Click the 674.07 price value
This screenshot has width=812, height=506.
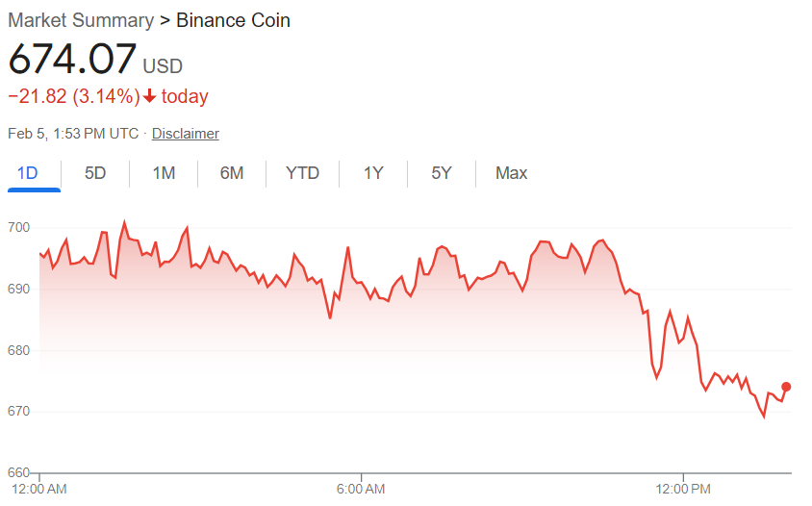[72, 60]
